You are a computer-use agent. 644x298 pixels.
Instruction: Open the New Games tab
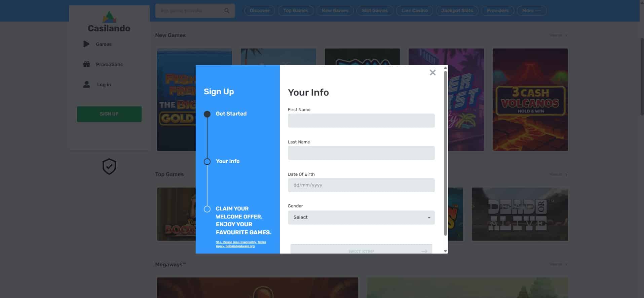[x=335, y=11]
